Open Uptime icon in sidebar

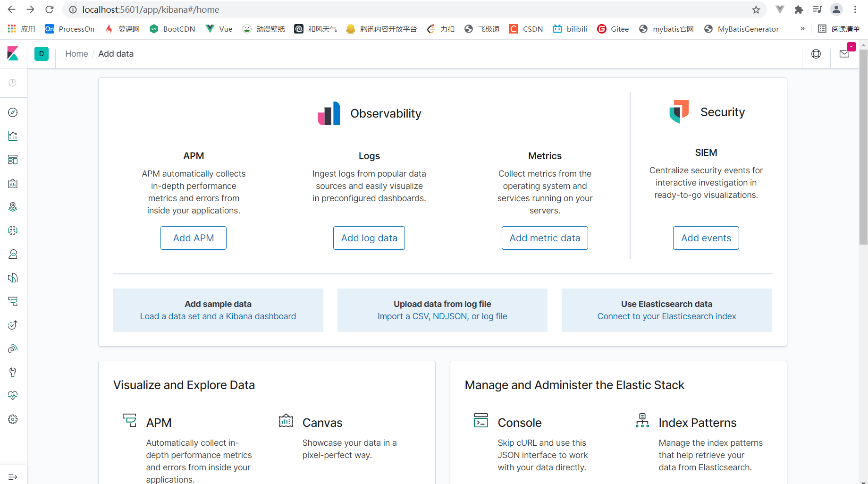coord(13,325)
